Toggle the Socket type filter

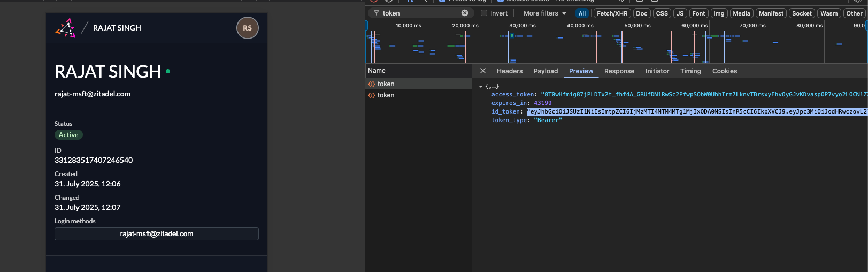(x=802, y=13)
